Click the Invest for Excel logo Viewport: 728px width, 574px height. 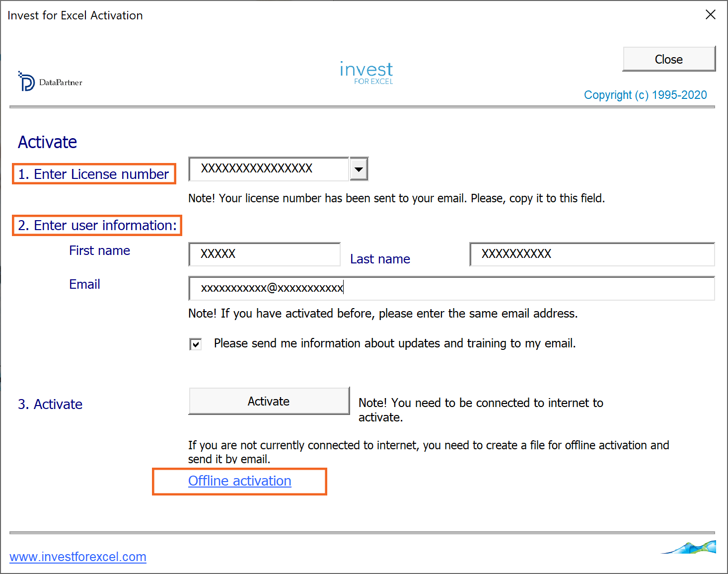coord(366,73)
